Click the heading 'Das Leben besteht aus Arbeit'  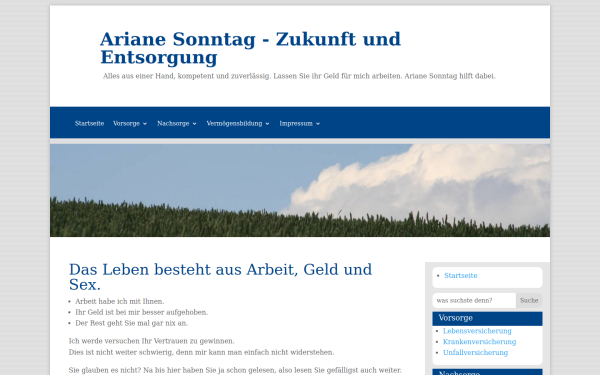[220, 277]
